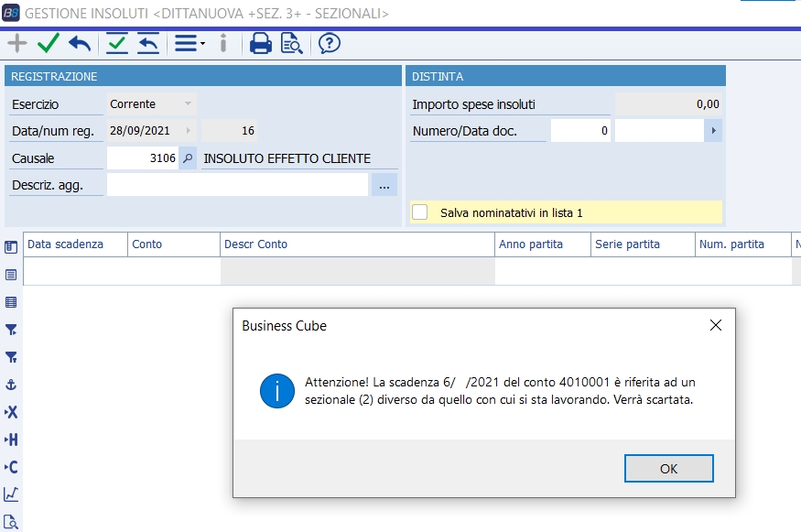Click the 'REGISTRAZIONE' panel header

click(203, 76)
